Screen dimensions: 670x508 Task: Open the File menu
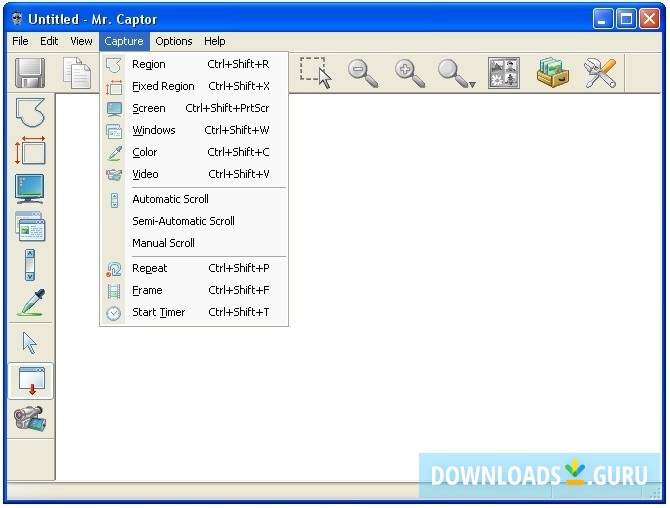tap(20, 41)
